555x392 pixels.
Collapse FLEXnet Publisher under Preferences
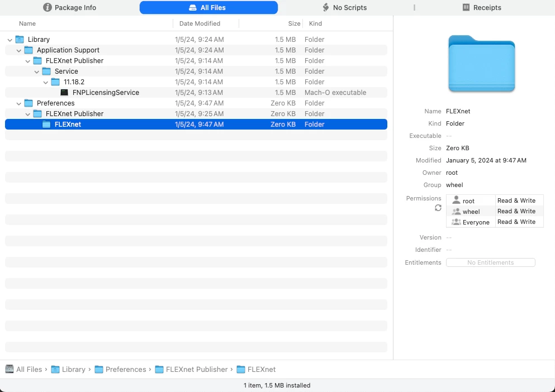(27, 114)
